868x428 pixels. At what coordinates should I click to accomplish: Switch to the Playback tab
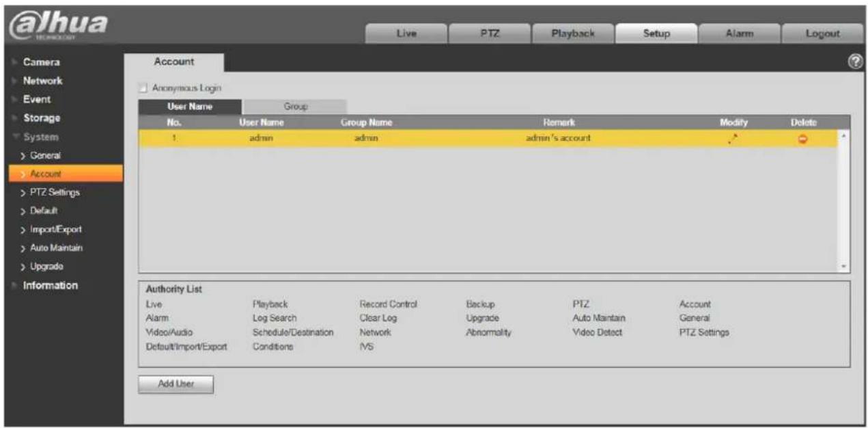573,34
